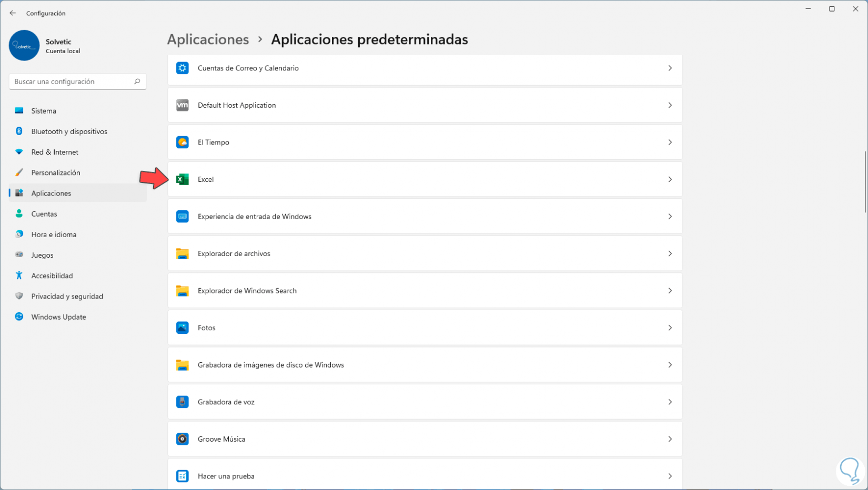Expand the Fotos row chevron
This screenshot has width=868, height=490.
[670, 328]
